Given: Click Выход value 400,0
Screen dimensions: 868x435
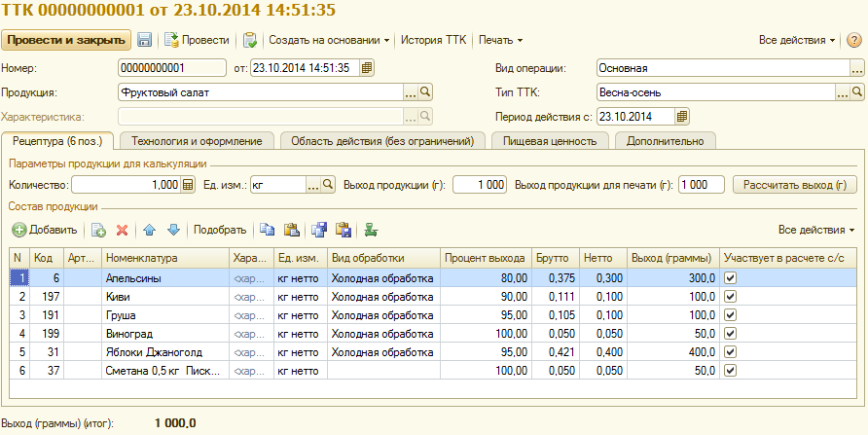Looking at the screenshot, I should (673, 352).
